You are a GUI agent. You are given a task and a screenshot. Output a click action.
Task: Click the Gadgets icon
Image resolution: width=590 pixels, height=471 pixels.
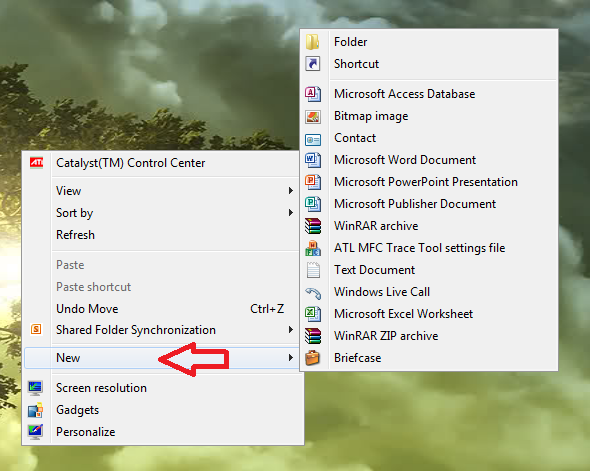click(35, 410)
